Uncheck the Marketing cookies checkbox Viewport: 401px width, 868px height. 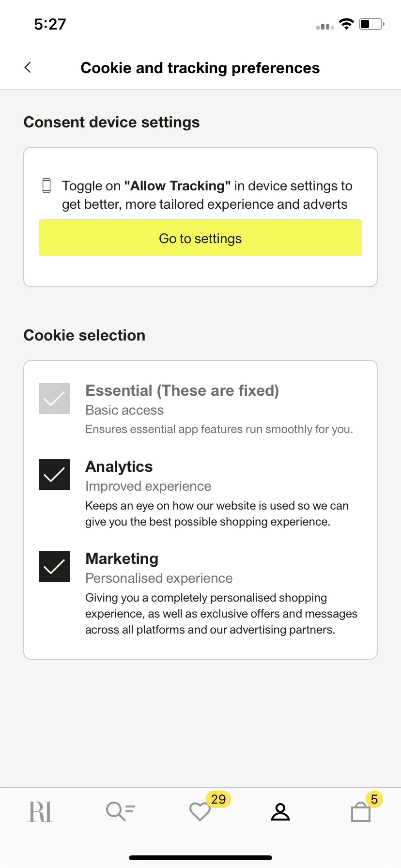coord(54,567)
